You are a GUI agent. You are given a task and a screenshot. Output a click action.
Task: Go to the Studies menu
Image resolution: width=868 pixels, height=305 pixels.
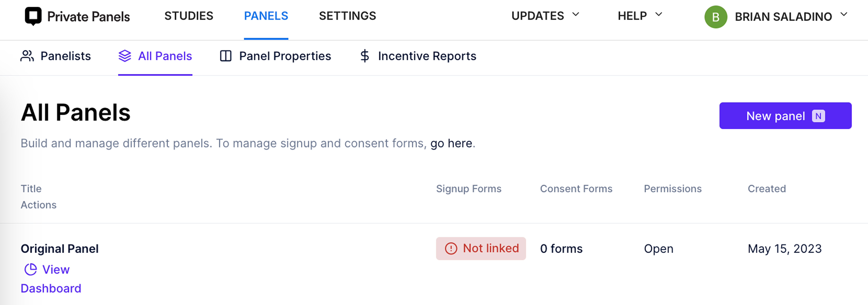[189, 16]
